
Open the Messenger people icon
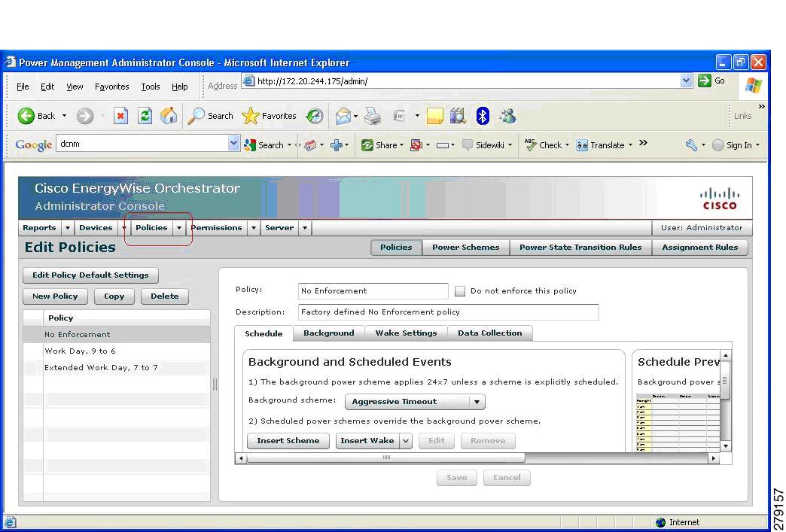coord(507,116)
